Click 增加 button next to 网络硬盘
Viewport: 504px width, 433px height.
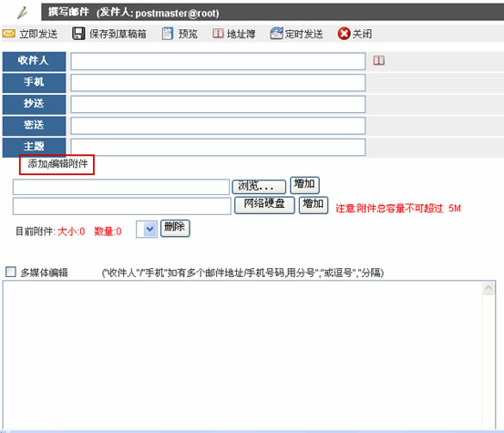click(x=314, y=205)
